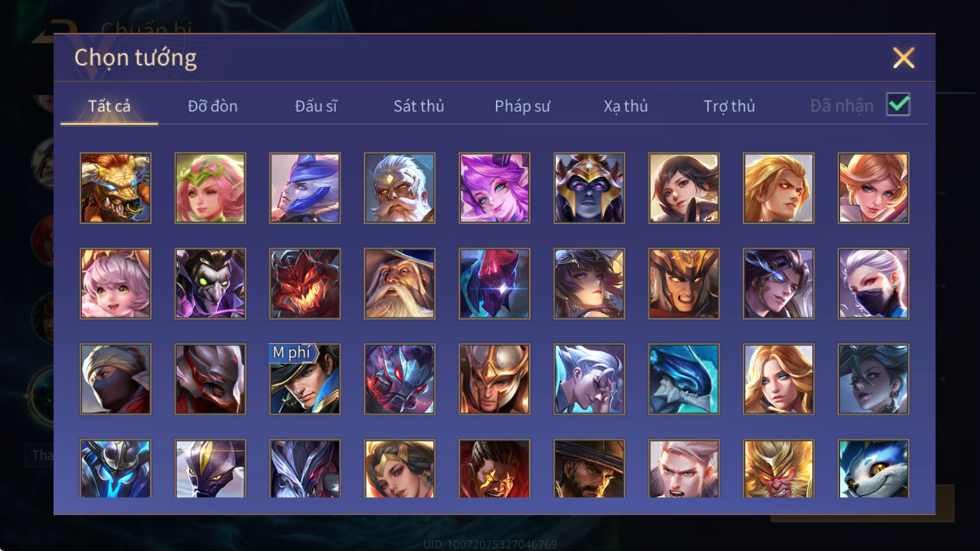Pick the white-bearded old warrior hero
This screenshot has height=551, width=980.
[399, 188]
